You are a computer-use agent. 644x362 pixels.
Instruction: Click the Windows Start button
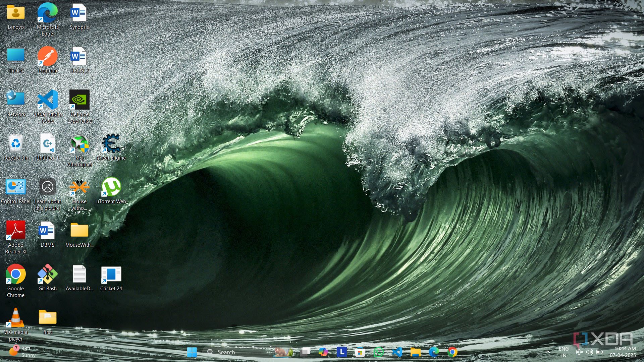point(192,352)
